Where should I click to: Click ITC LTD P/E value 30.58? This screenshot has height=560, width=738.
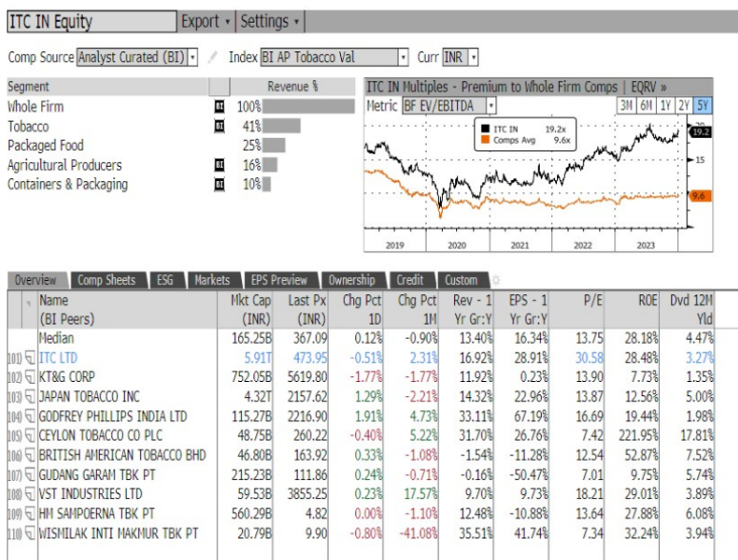pyautogui.click(x=589, y=358)
